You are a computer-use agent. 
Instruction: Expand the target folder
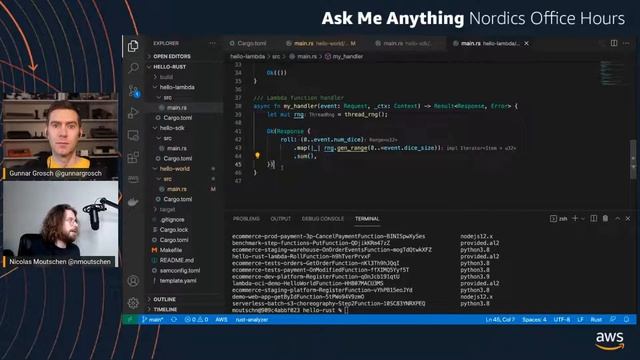(167, 209)
